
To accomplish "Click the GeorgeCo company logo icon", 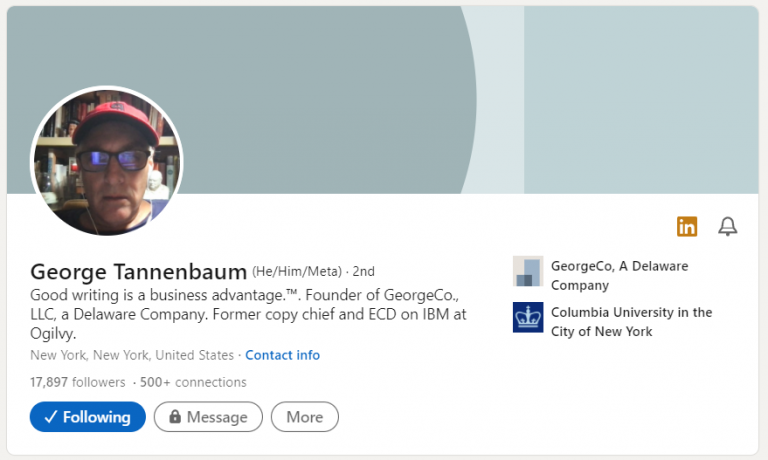I will tap(527, 271).
